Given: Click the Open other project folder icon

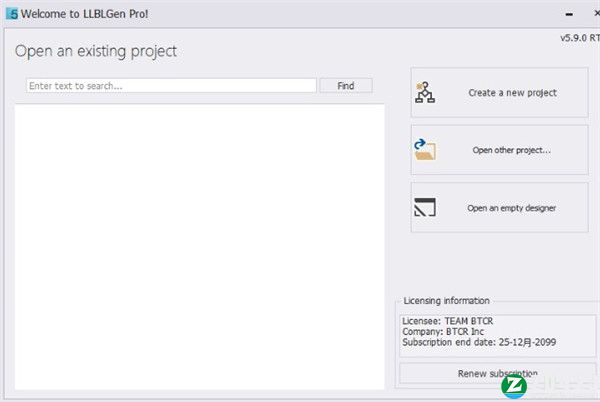Looking at the screenshot, I should [x=425, y=150].
